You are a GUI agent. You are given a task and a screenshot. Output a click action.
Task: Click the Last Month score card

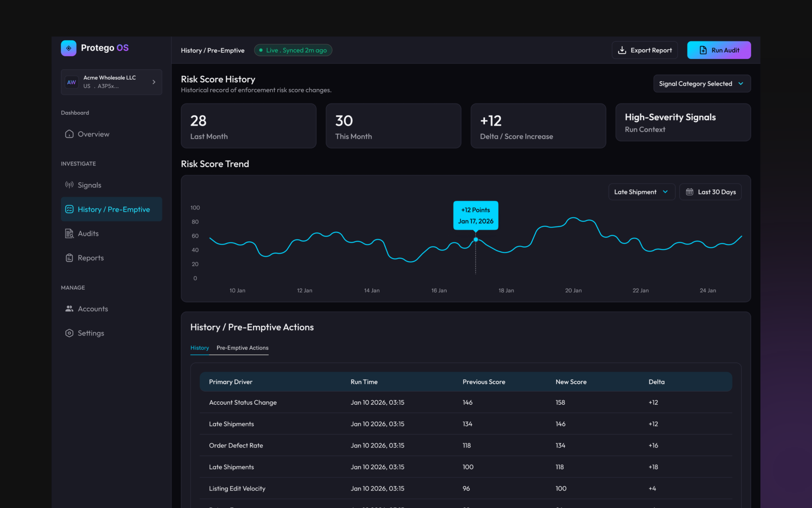pyautogui.click(x=249, y=126)
